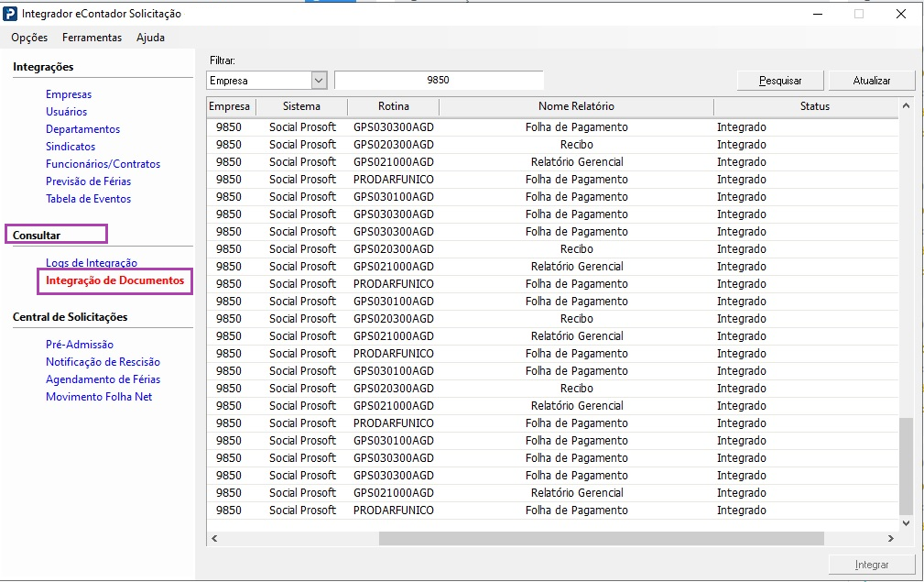Open Pré-Admissão under Central de Solicitações

[80, 345]
